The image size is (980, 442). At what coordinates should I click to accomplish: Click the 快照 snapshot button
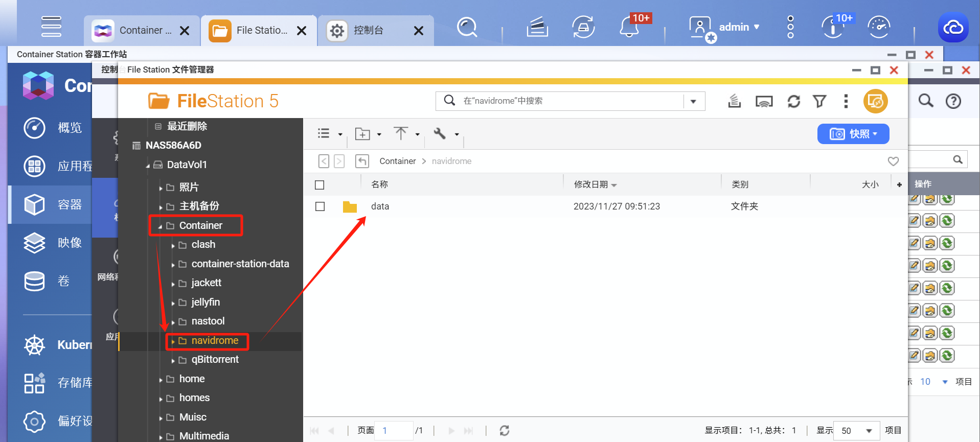pos(853,134)
